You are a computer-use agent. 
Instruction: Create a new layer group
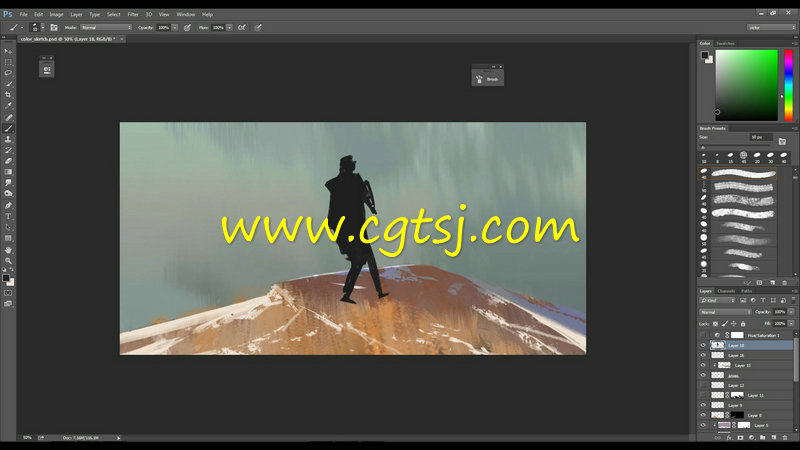coord(762,438)
